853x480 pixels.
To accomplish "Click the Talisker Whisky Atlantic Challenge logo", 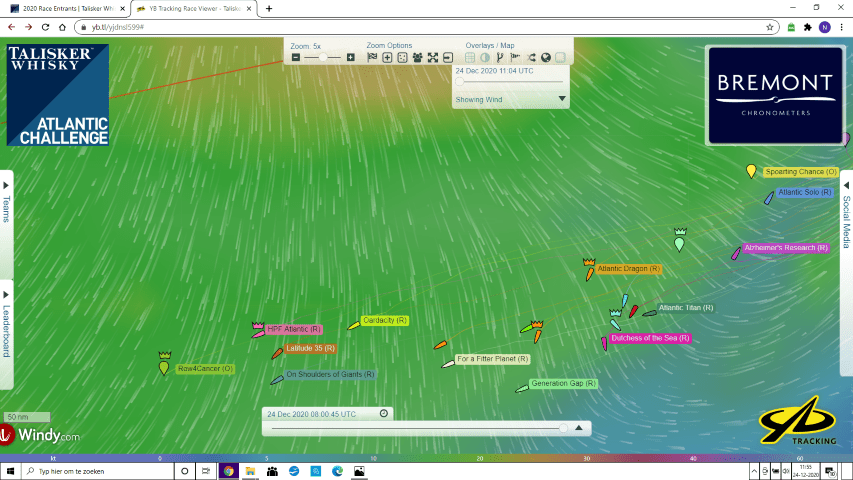I will point(58,95).
